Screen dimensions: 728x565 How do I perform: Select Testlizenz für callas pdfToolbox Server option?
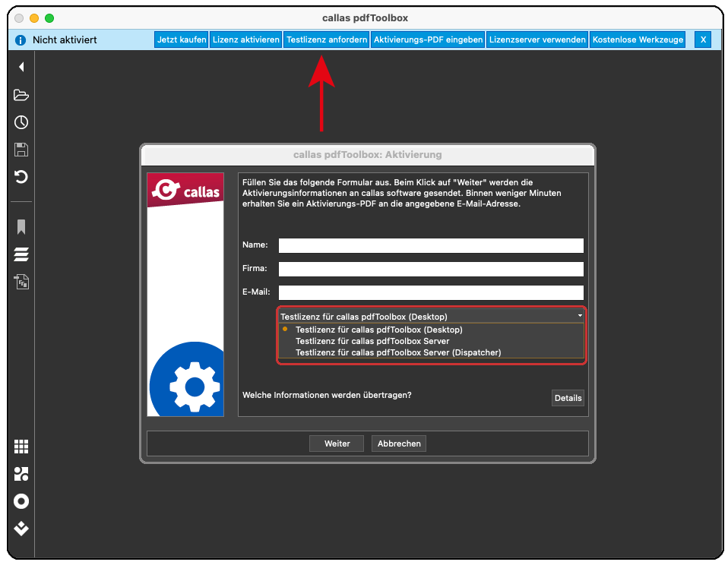[372, 341]
